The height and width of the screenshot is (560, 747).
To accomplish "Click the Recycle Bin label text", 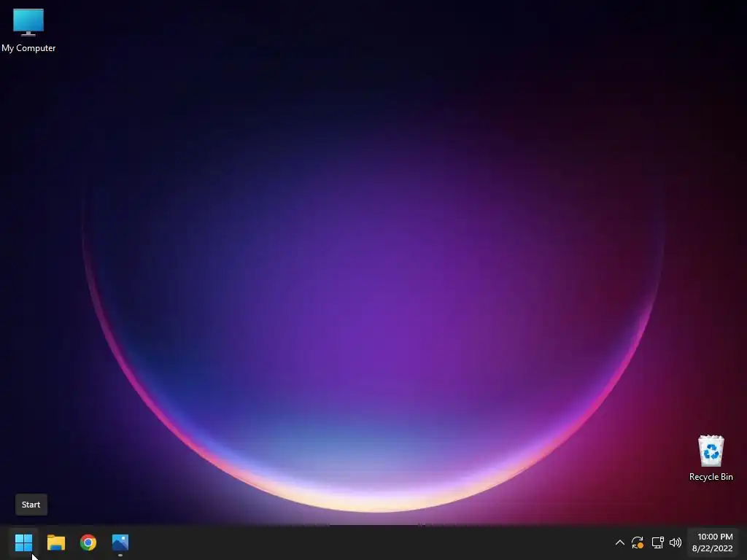I will tap(711, 477).
